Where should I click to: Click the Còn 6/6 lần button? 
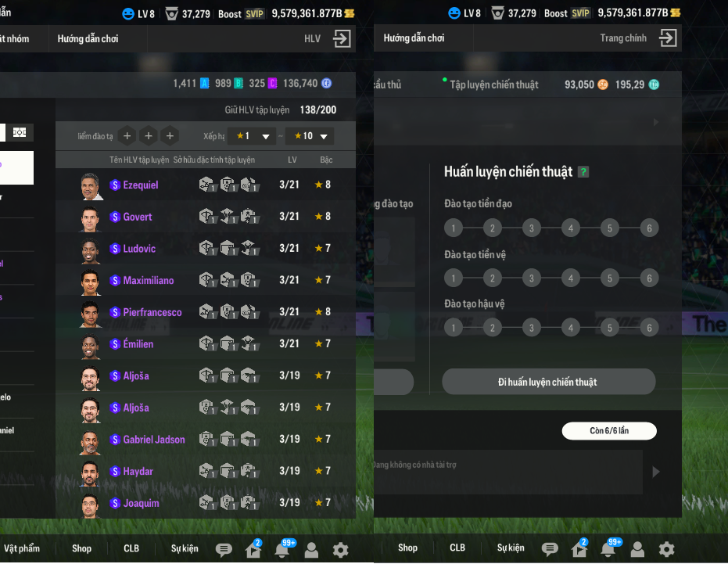coord(609,431)
